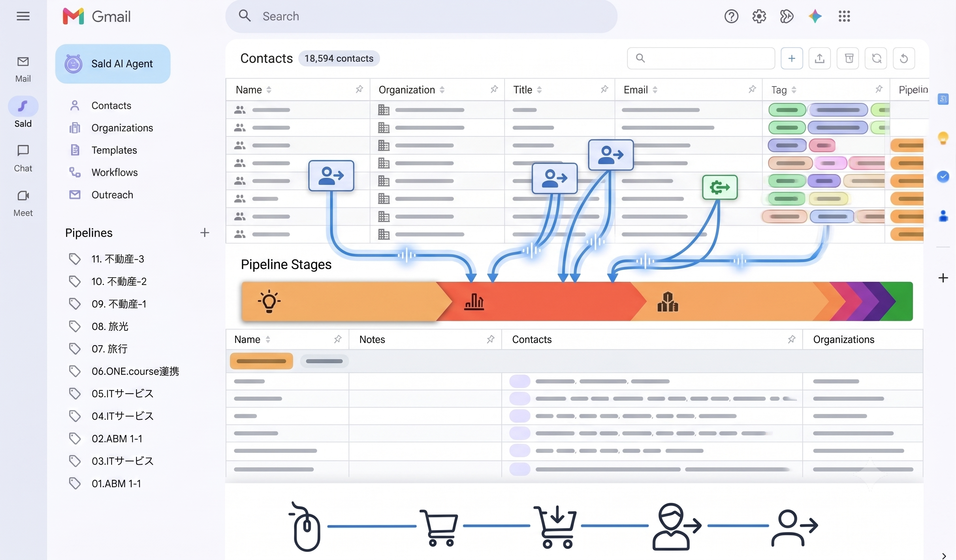The height and width of the screenshot is (560, 956).
Task: Open Contacts person icon in side panel
Action: [x=943, y=216]
